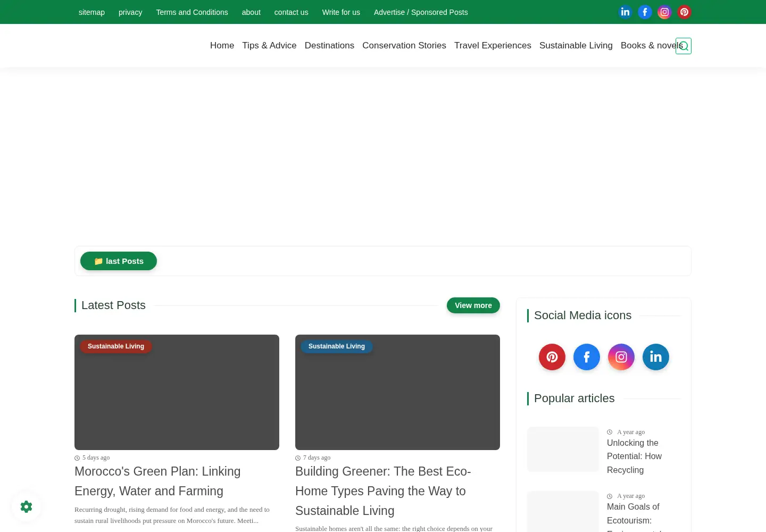Image resolution: width=766 pixels, height=532 pixels.
Task: Click thumbnail beside Unlocking the Potential article
Action: (x=563, y=449)
